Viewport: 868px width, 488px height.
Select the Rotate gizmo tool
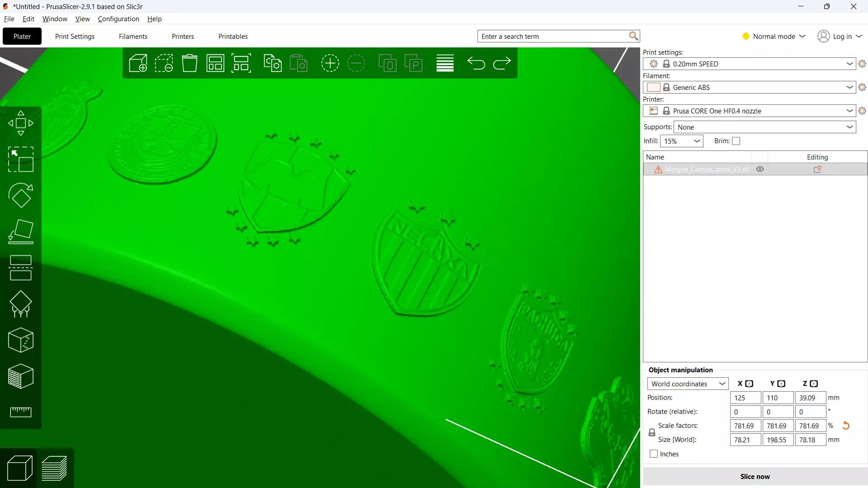[x=21, y=195]
